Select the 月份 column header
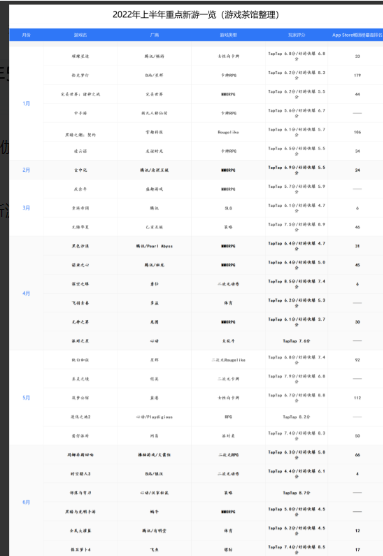This screenshot has width=383, height=556. [x=26, y=35]
